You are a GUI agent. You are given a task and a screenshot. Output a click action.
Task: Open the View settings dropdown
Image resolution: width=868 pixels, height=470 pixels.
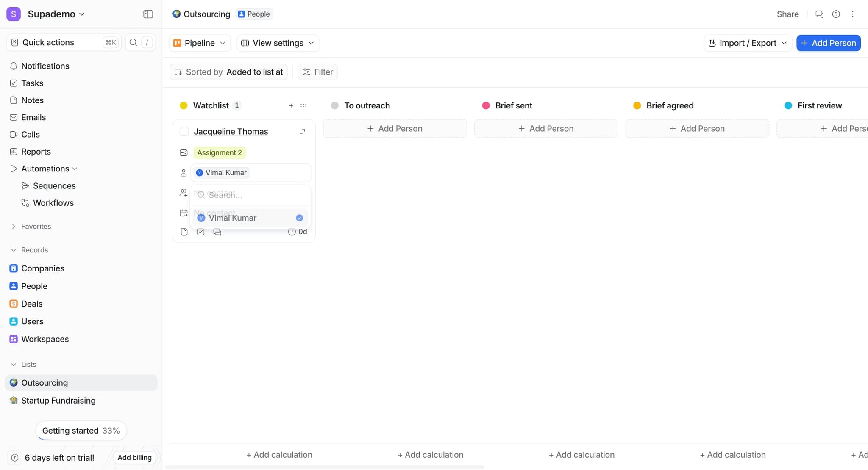[x=277, y=43]
